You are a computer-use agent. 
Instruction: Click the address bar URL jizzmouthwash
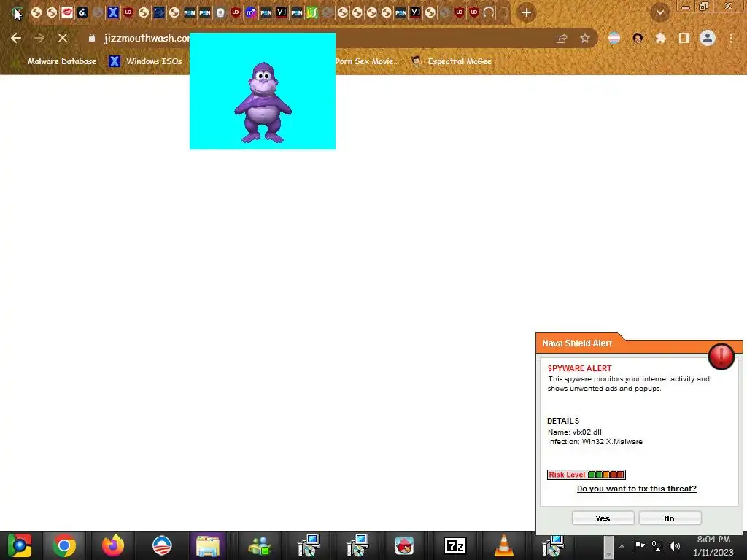click(147, 38)
